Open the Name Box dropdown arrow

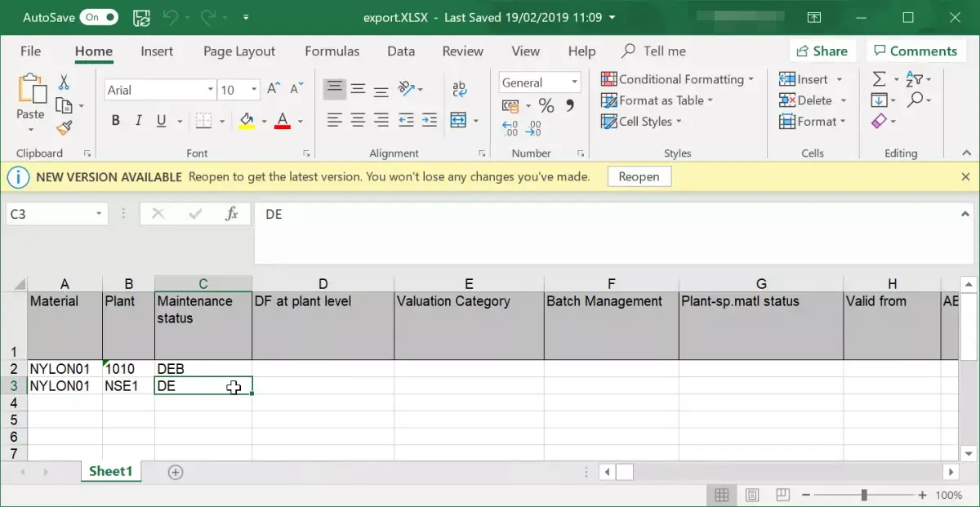pos(100,214)
